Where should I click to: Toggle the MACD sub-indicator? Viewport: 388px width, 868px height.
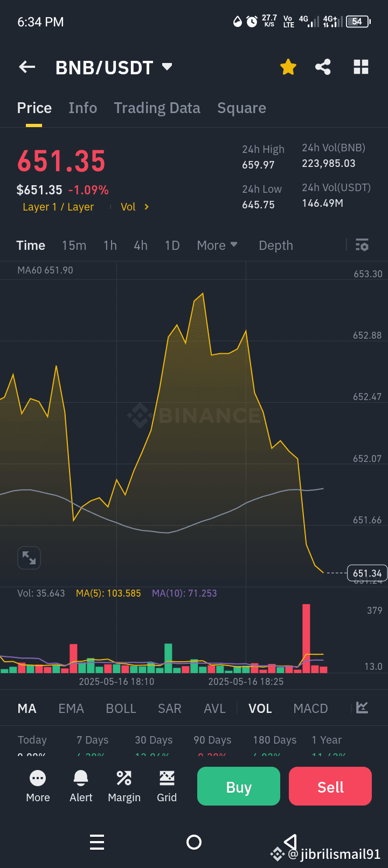click(310, 709)
